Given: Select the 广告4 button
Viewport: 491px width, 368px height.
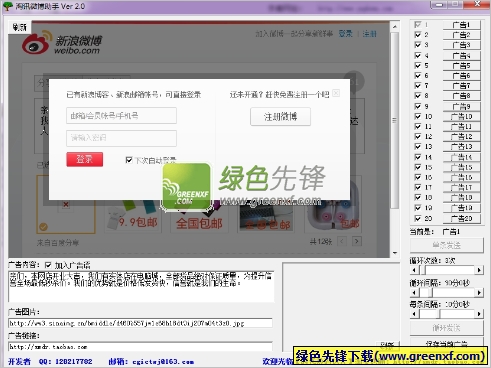Looking at the screenshot, I should pos(462,55).
